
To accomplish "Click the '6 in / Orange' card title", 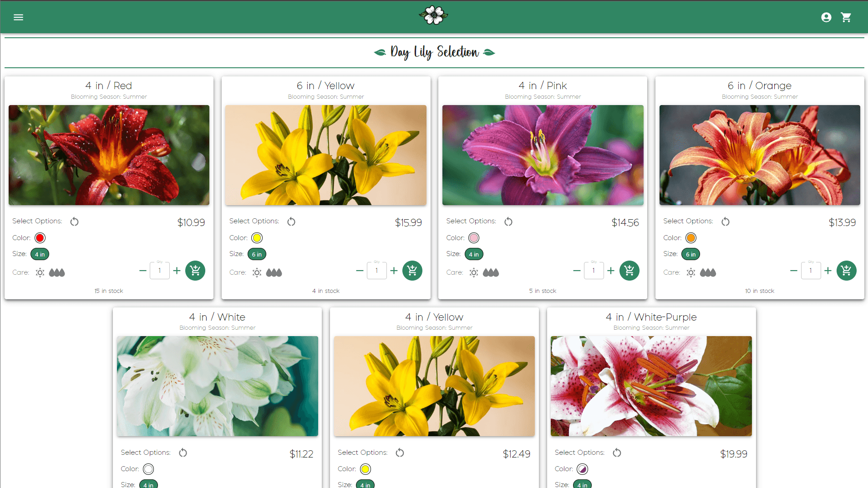I will click(760, 86).
